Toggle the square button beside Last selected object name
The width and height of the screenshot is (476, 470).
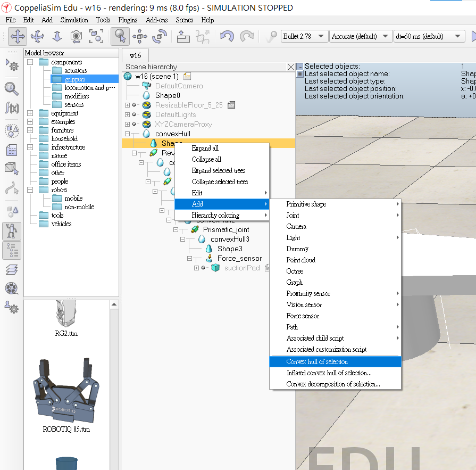[299, 74]
